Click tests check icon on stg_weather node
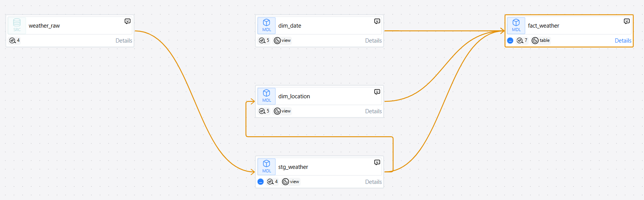The image size is (644, 200). (x=270, y=182)
